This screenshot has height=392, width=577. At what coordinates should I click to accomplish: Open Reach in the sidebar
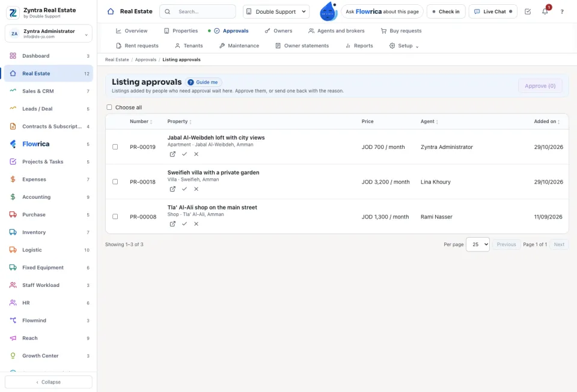tap(49, 338)
